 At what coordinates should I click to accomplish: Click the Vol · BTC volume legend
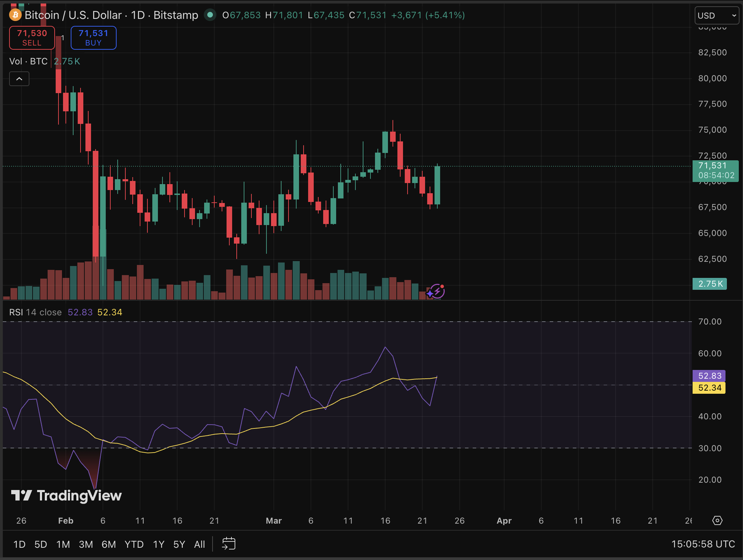pyautogui.click(x=28, y=61)
